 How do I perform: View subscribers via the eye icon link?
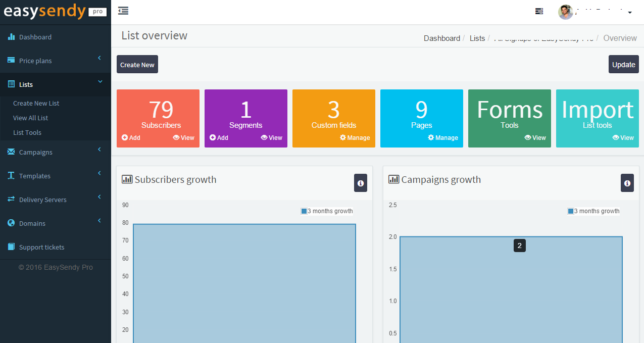[183, 137]
